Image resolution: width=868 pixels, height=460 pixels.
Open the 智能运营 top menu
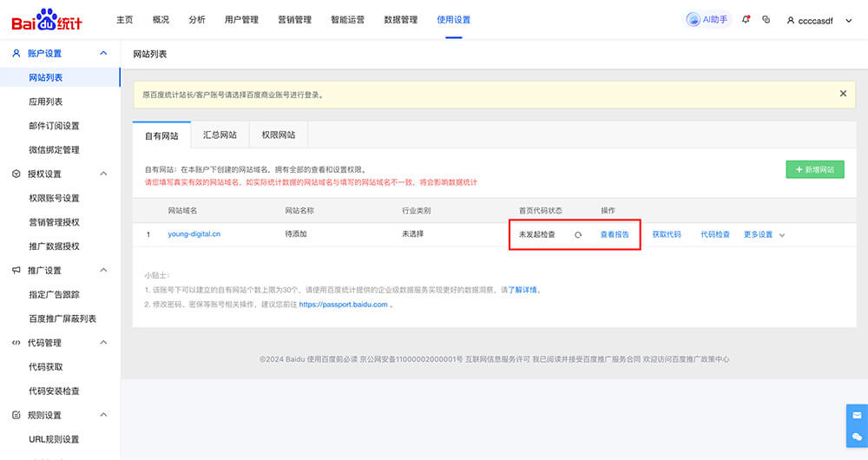coord(348,19)
